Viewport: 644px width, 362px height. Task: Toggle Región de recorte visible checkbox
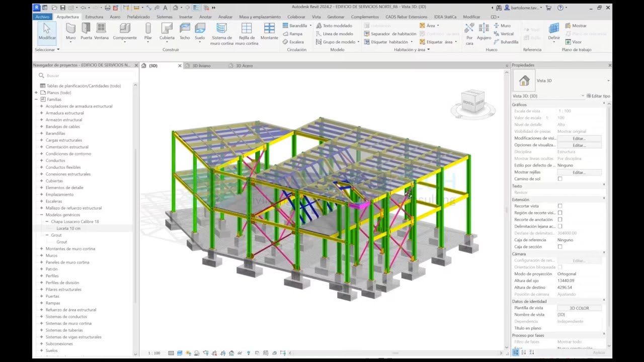pos(560,213)
